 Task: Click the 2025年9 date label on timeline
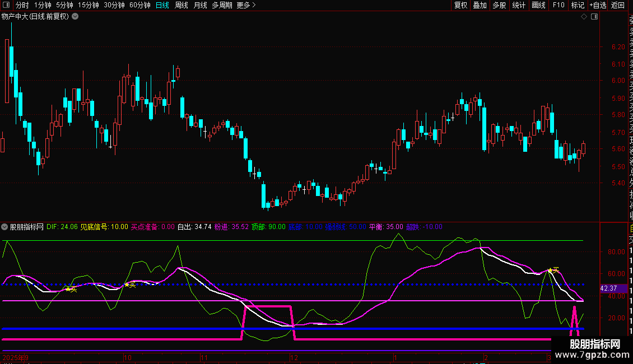point(15,357)
